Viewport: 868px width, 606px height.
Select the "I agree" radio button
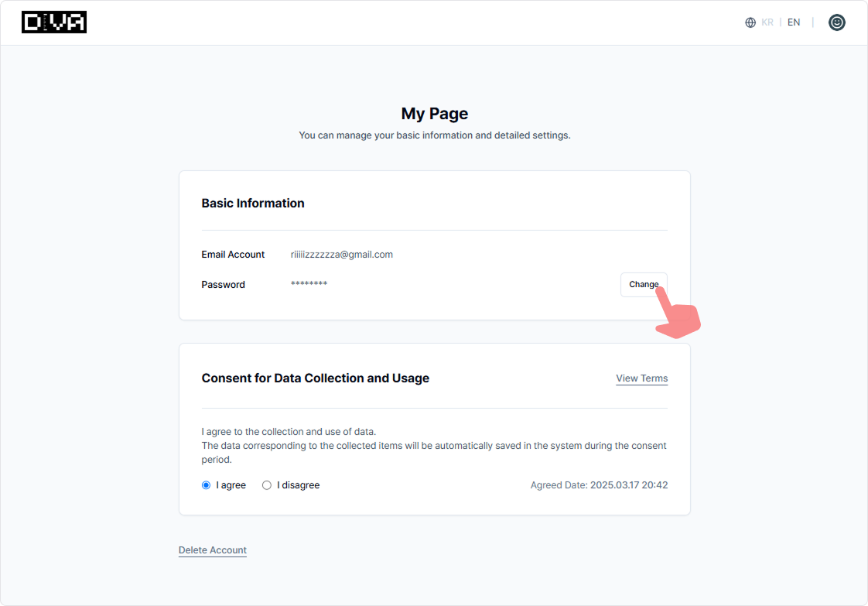[x=206, y=485]
